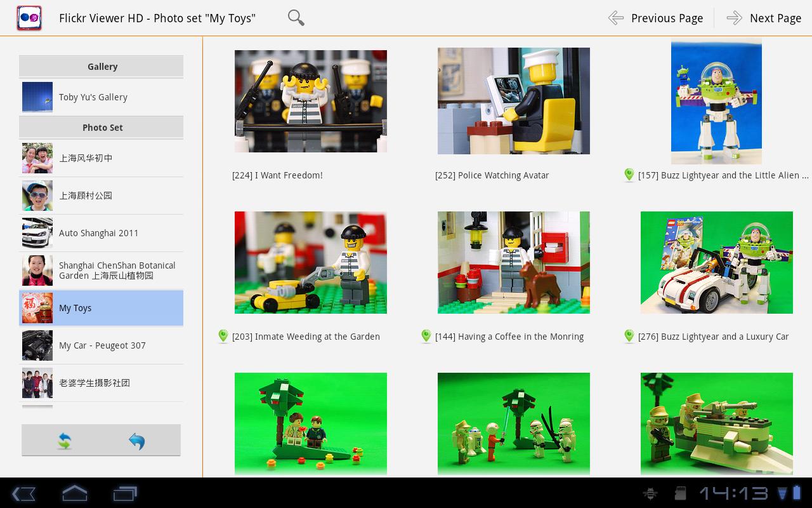Click caption [157] Buzz Lightyear and the Little Alien

pyautogui.click(x=723, y=175)
